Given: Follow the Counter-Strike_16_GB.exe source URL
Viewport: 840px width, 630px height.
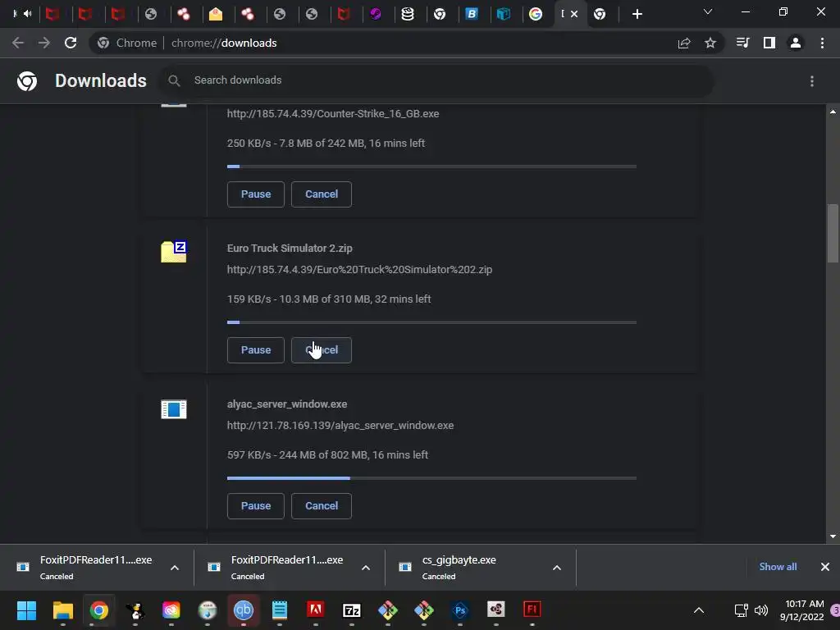Looking at the screenshot, I should [333, 113].
